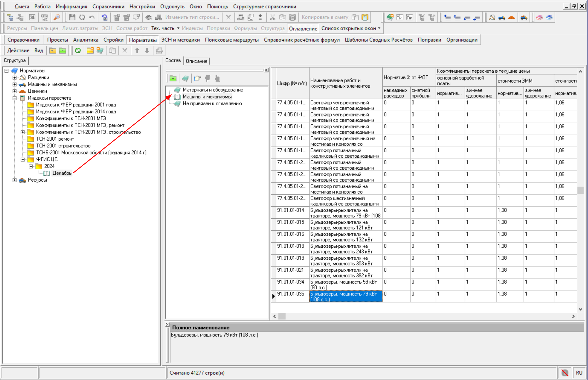The height and width of the screenshot is (380, 588).
Task: Click the hammer and sickle rates icon
Action: pos(492,17)
